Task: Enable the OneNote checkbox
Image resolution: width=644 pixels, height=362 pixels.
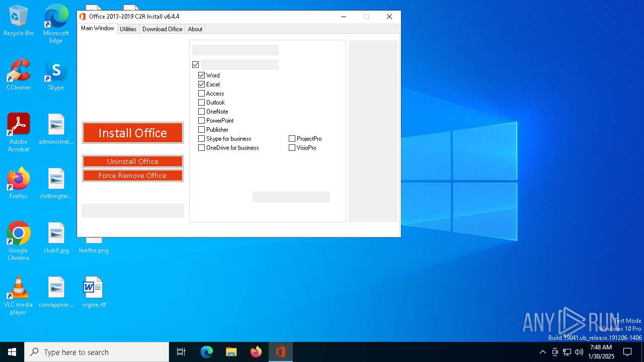Action: [201, 112]
